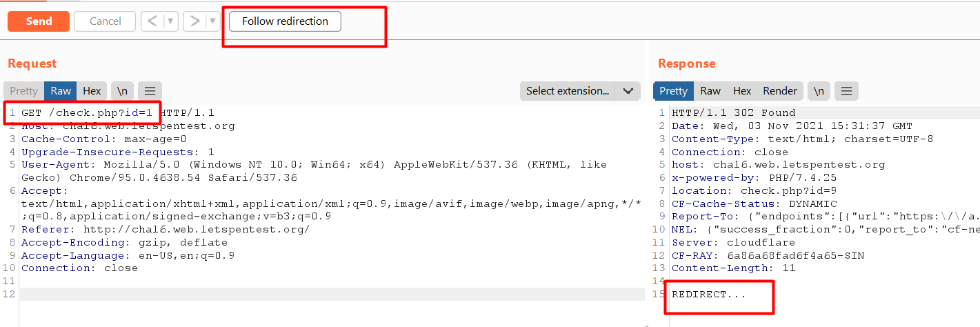Click the GET /check.php?id=1 request line
The image size is (980, 327).
pos(118,112)
